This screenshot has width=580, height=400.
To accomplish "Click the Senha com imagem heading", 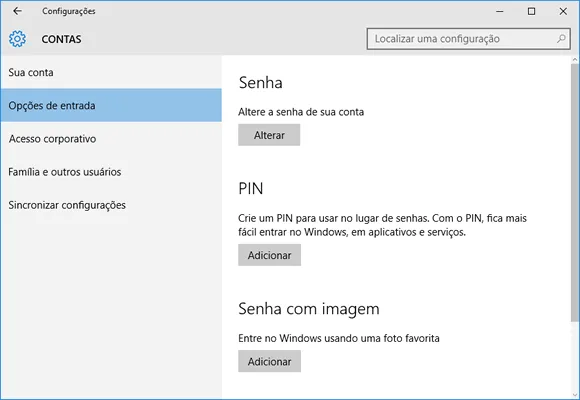I will pos(309,309).
